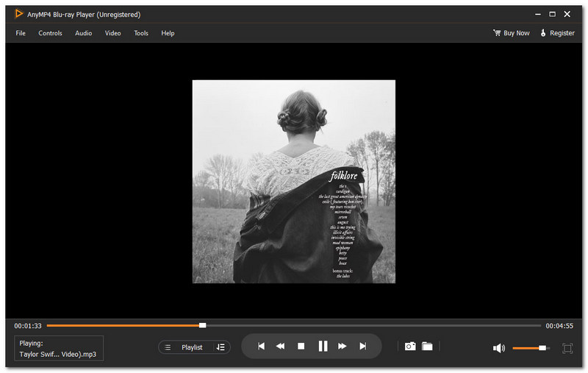
Task: Mute the volume speaker icon
Action: (x=499, y=348)
